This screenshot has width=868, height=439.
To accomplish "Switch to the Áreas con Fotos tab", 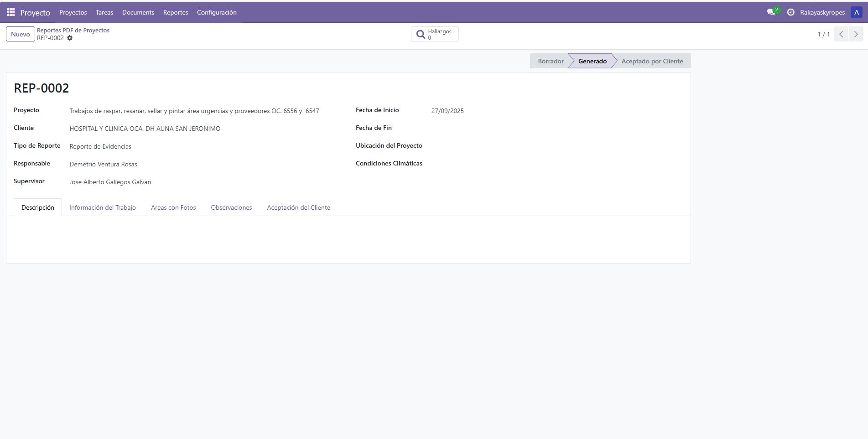I will click(x=173, y=207).
